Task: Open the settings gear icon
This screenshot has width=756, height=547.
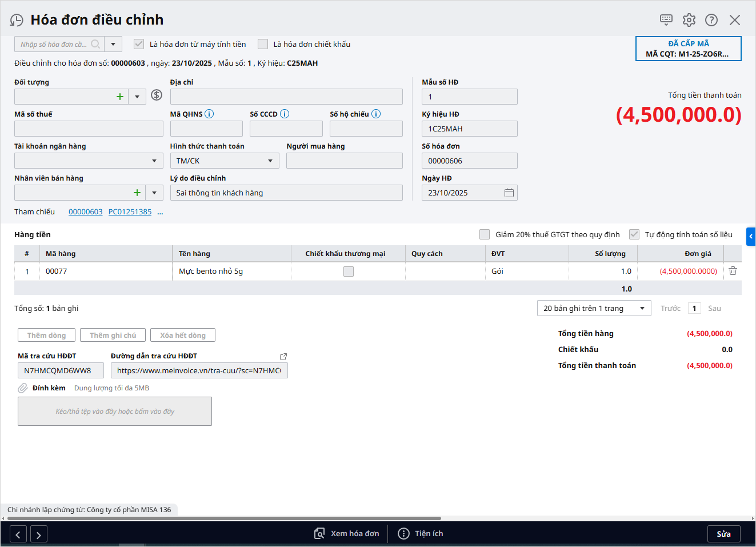Action: [689, 20]
